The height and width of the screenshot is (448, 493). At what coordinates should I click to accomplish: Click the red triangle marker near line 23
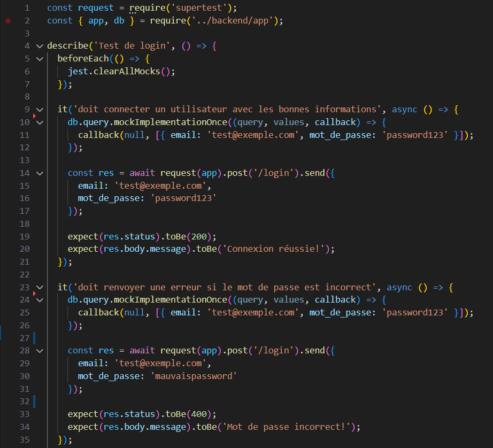34,293
